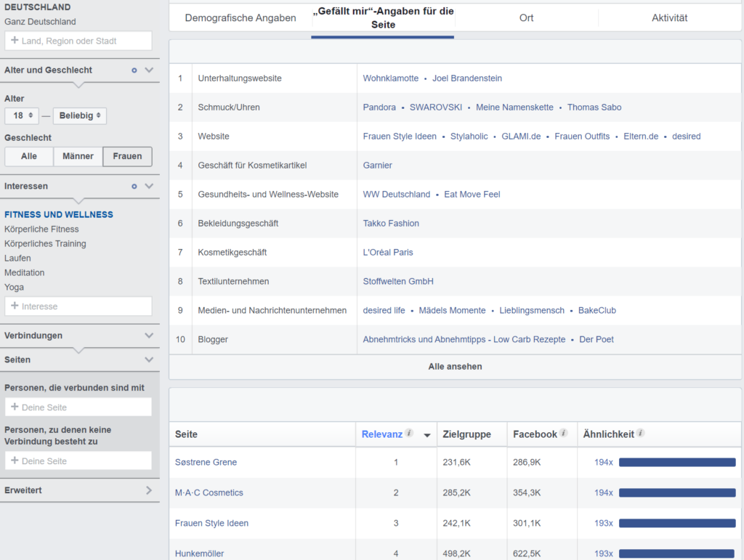This screenshot has width=744, height=560.
Task: Click the Zielgruppe column header
Action: [466, 434]
